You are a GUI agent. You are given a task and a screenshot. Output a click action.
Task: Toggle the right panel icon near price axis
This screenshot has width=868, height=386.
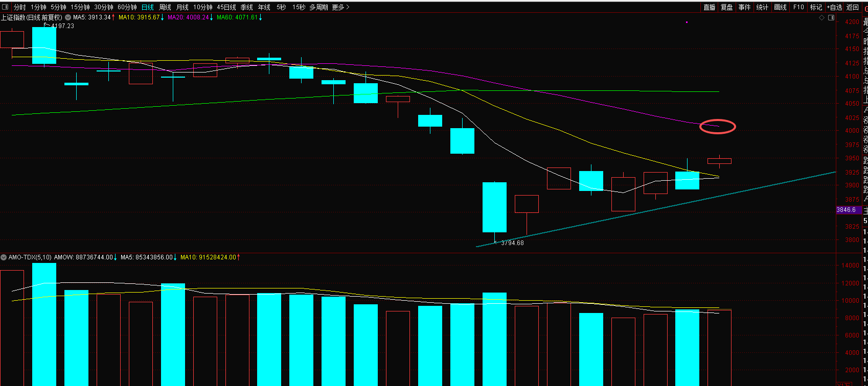pyautogui.click(x=831, y=18)
